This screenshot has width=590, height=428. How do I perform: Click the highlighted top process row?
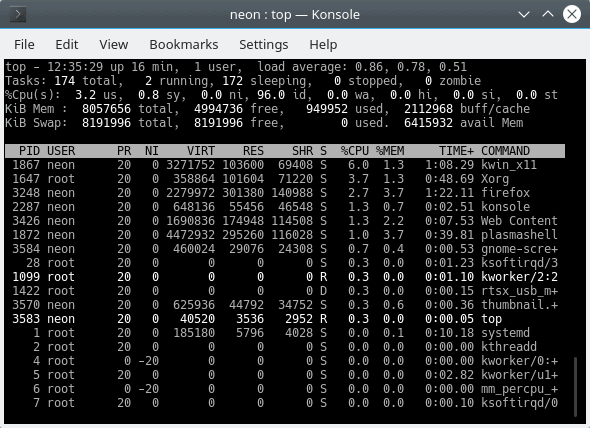[285, 319]
